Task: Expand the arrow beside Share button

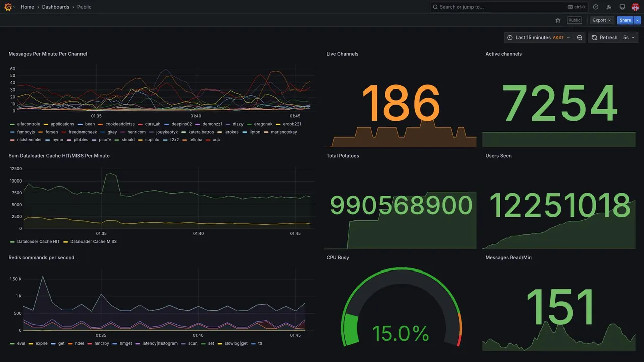Action: pyautogui.click(x=638, y=20)
